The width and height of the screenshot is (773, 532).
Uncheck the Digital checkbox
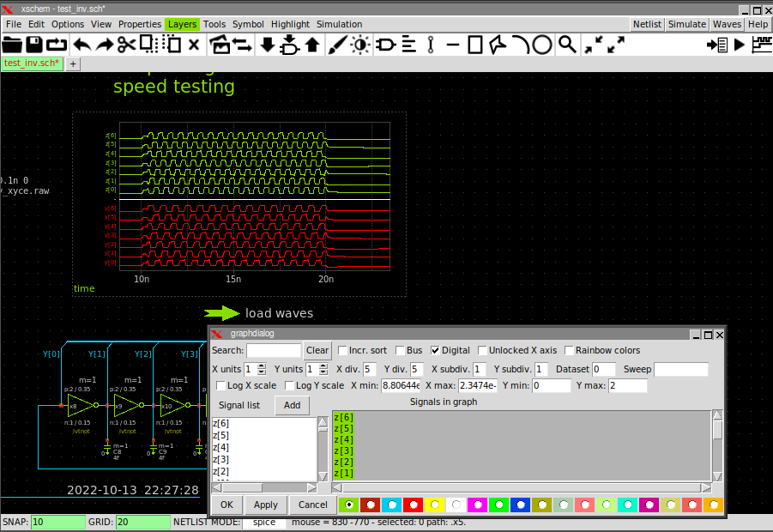pyautogui.click(x=436, y=350)
